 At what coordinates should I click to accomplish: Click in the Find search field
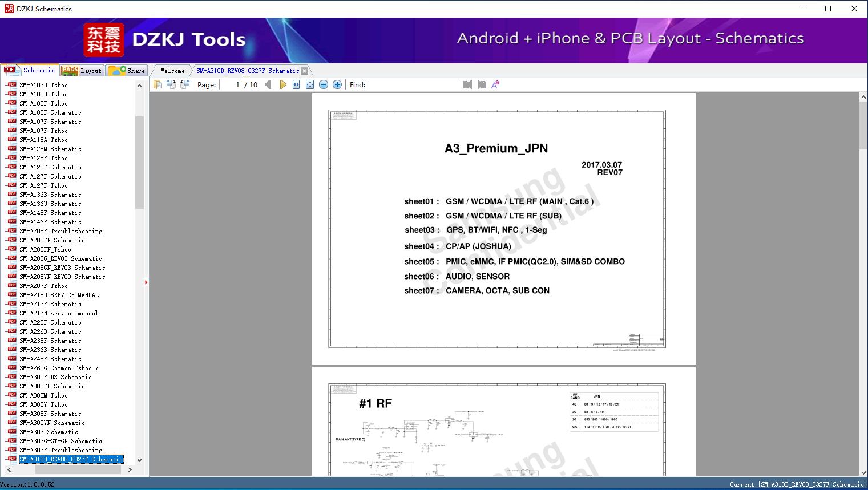(x=414, y=84)
